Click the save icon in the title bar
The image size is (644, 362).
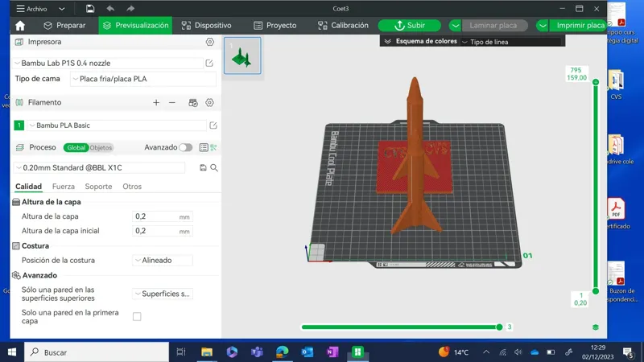pyautogui.click(x=90, y=8)
